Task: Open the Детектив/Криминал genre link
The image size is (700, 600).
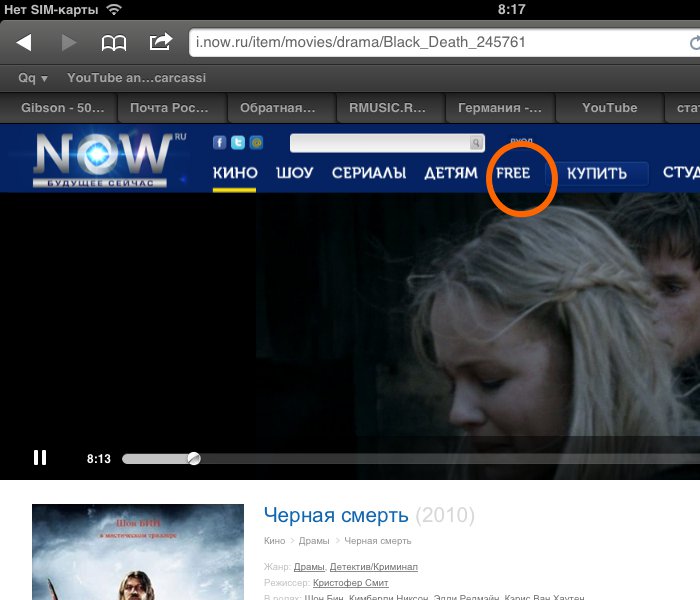Action: [374, 567]
